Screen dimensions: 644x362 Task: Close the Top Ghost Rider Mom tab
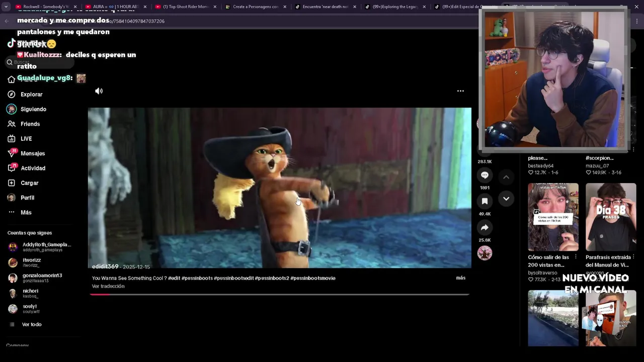pyautogui.click(x=215, y=7)
